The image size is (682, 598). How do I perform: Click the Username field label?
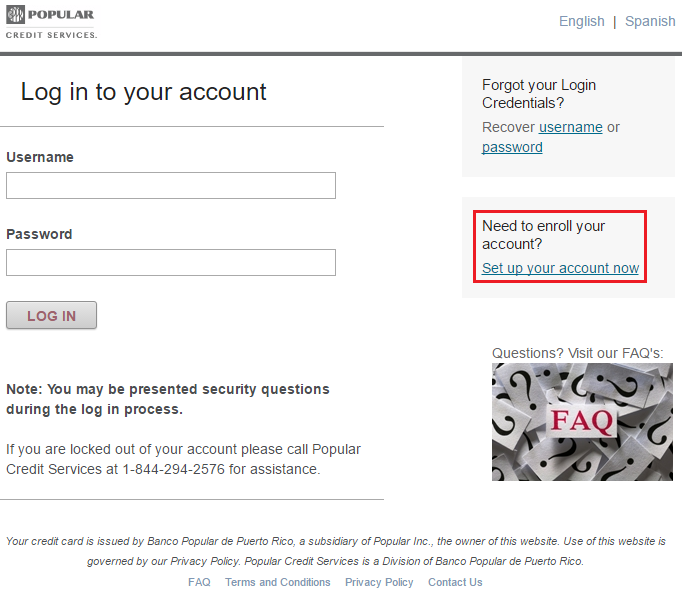coord(40,157)
